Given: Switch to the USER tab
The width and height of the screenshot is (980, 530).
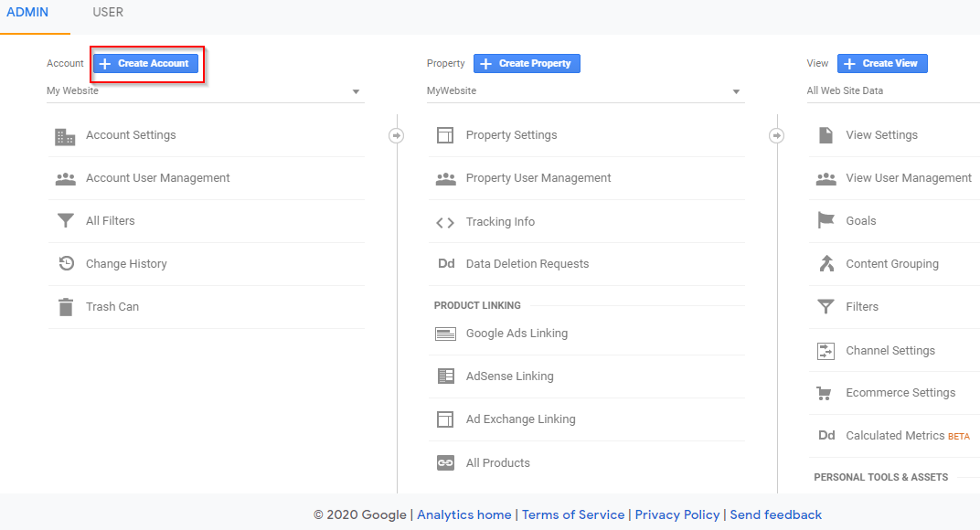Looking at the screenshot, I should point(108,13).
